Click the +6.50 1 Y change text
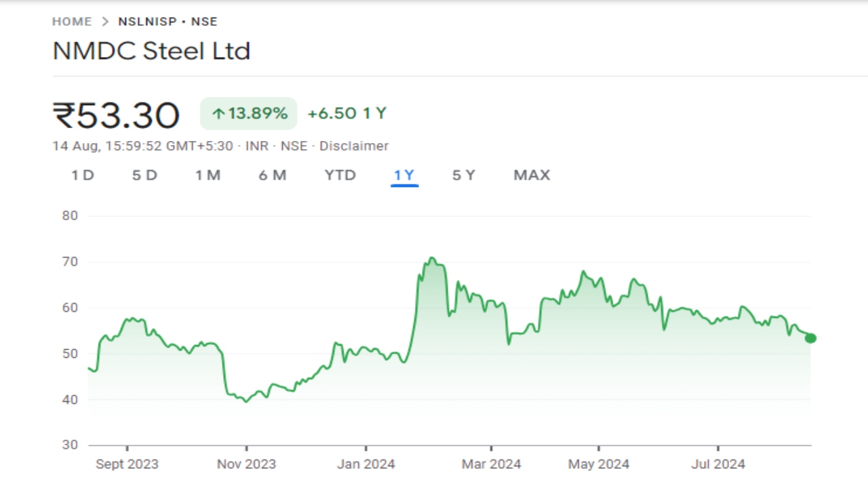This screenshot has height=488, width=868. tap(347, 113)
